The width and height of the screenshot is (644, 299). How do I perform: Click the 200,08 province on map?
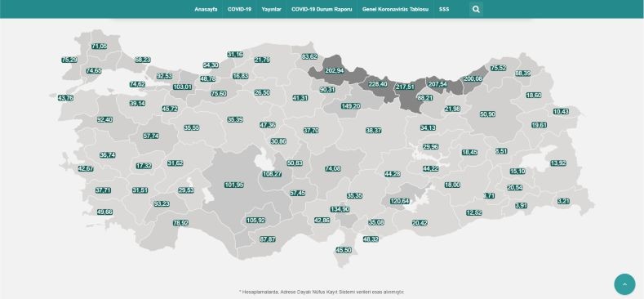tap(473, 78)
